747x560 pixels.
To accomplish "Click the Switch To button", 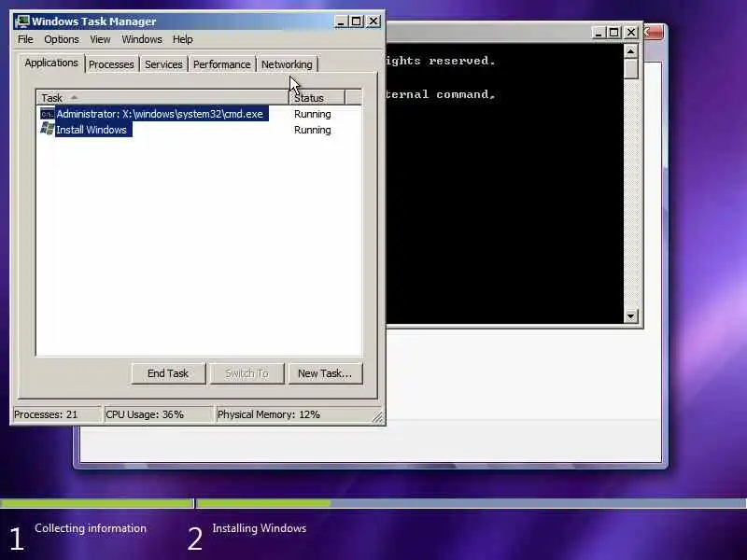I will pyautogui.click(x=247, y=373).
